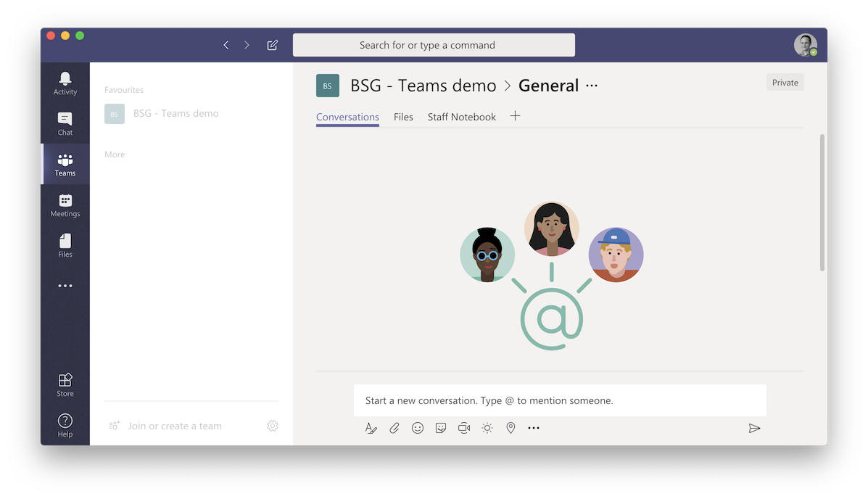Screen dimensions: 868x499
Task: Open the sticker picker
Action: pyautogui.click(x=441, y=428)
